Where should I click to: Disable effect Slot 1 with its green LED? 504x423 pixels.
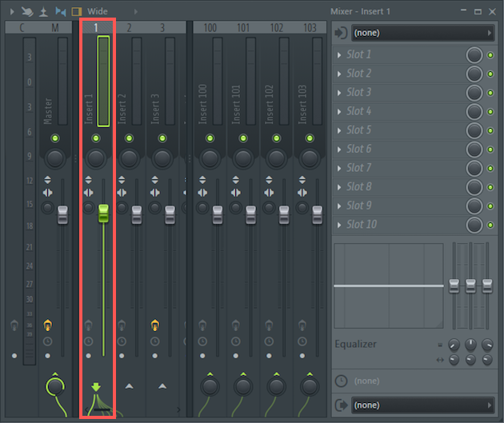coord(490,55)
